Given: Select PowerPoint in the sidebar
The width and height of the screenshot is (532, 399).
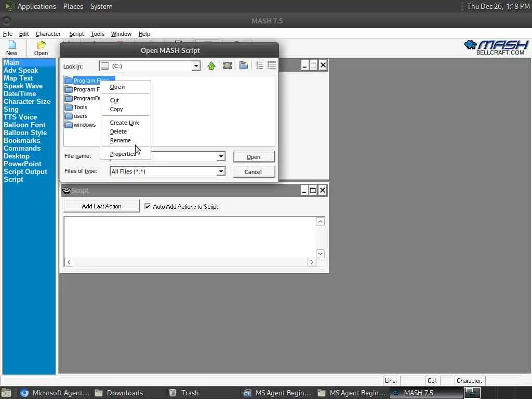Looking at the screenshot, I should click(x=22, y=164).
